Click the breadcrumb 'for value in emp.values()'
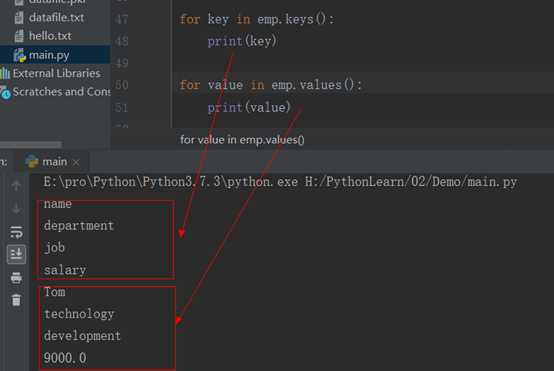This screenshot has height=371, width=554. [x=242, y=140]
